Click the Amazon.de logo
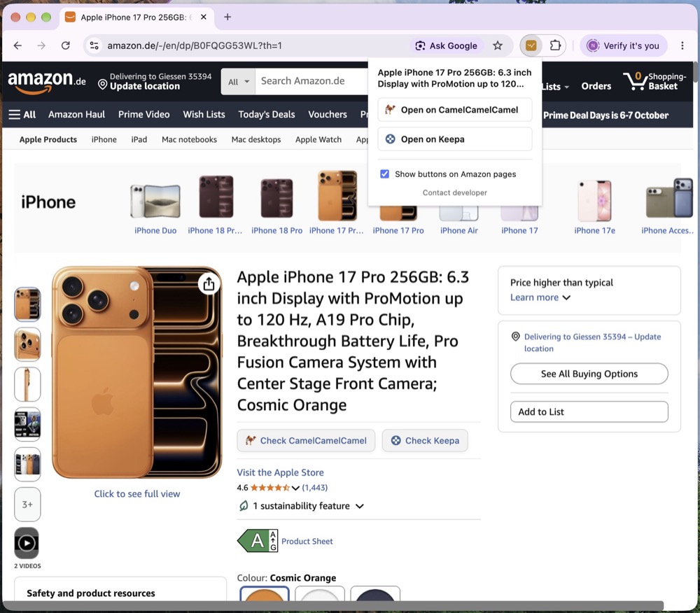This screenshot has width=700, height=613. pos(46,82)
